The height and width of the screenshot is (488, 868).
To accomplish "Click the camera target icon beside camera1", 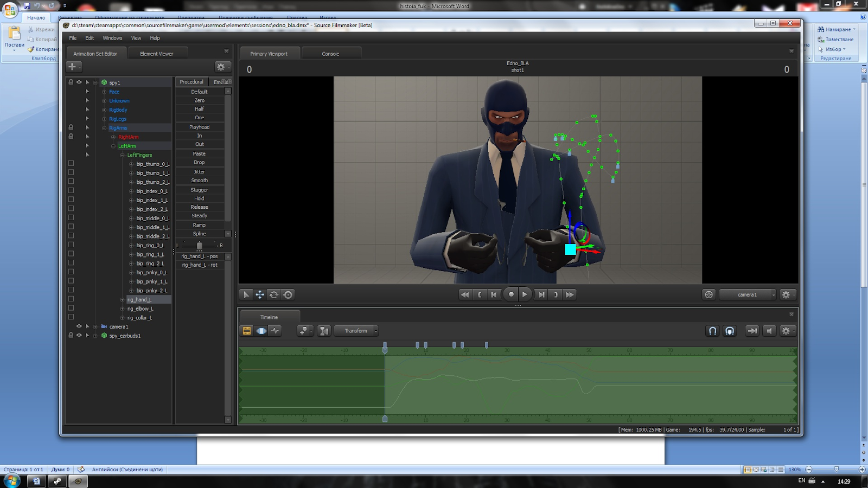I will coord(709,294).
